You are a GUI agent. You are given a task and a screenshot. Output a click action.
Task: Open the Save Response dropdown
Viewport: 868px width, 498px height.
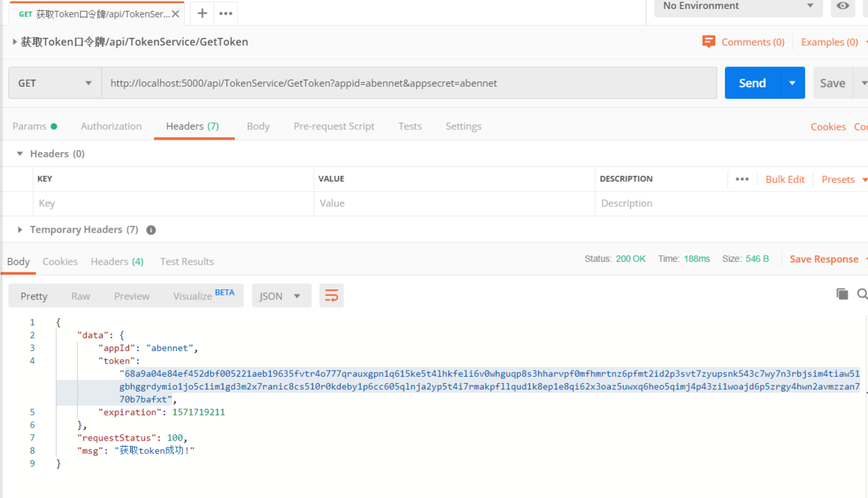[828, 259]
